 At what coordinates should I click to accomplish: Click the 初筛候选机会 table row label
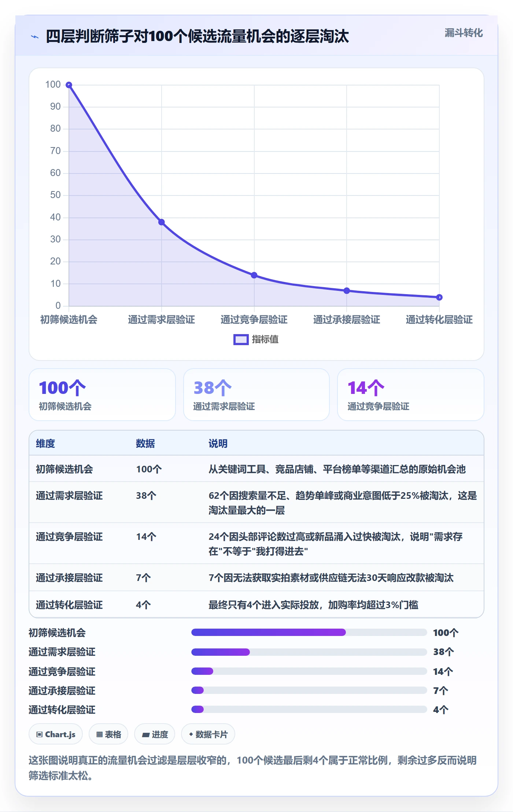(64, 469)
